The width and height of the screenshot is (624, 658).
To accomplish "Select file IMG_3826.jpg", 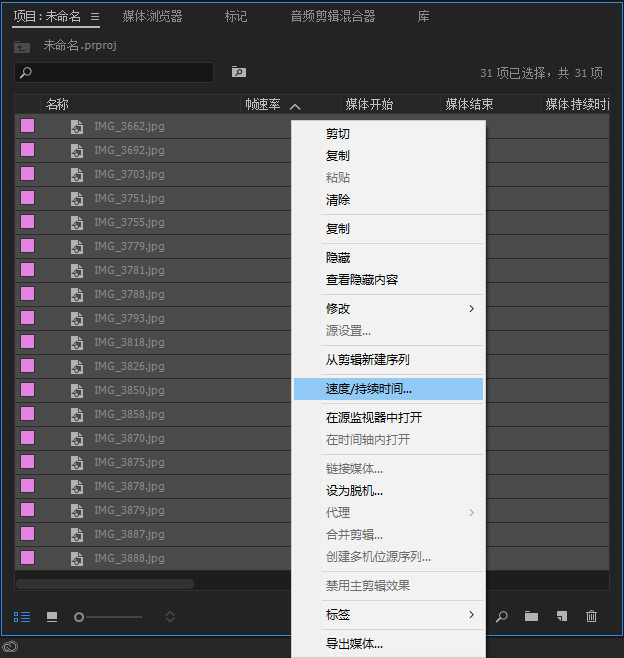I will pos(129,367).
